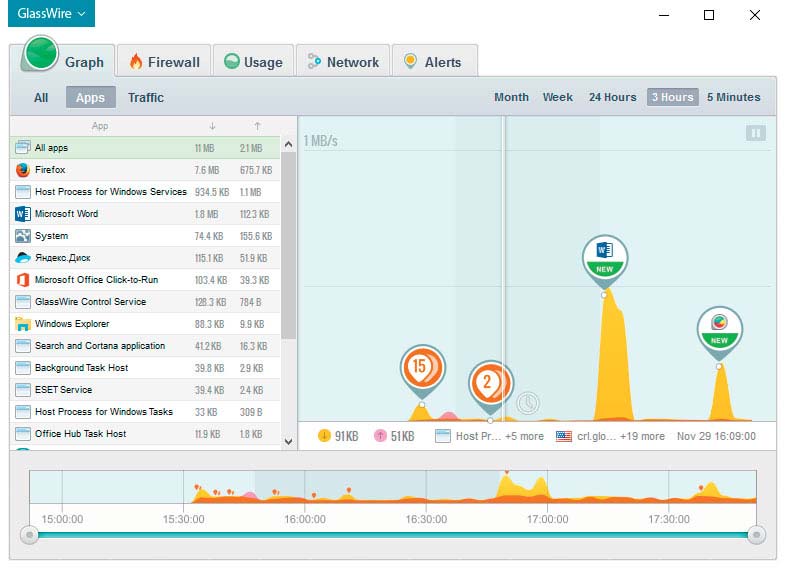Image resolution: width=785 pixels, height=569 pixels.
Task: Click the Firefox icon in list
Action: coord(23,170)
